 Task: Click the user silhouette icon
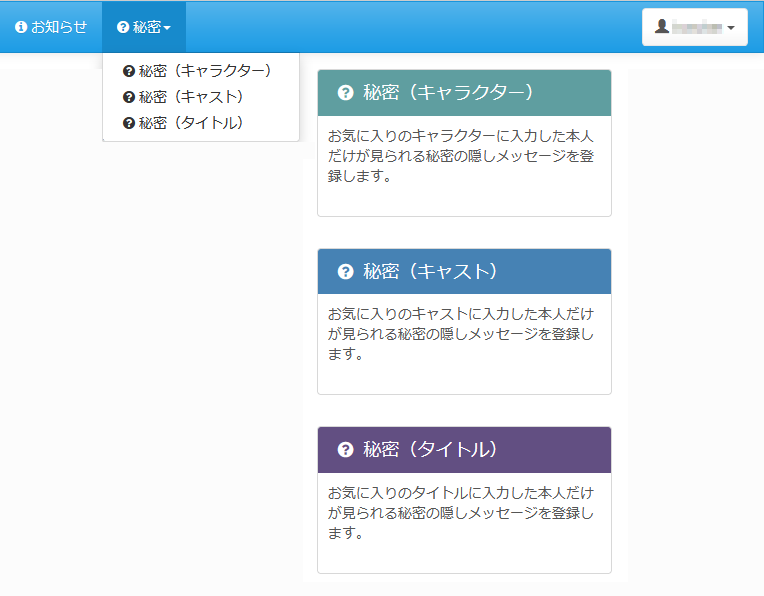(x=661, y=27)
